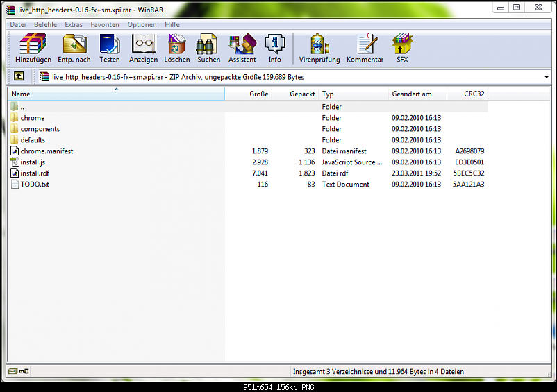
Task: Launch the Assistent wizard icon
Action: point(242,44)
